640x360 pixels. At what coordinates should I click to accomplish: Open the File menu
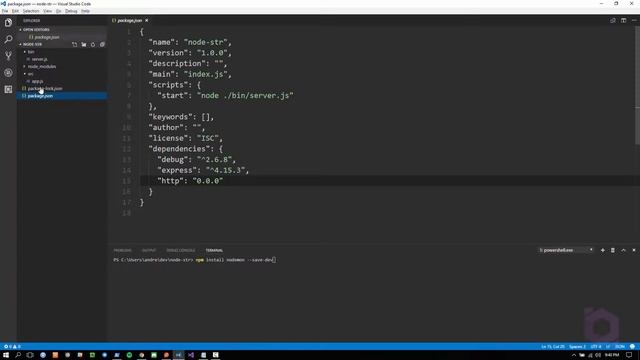5,11
